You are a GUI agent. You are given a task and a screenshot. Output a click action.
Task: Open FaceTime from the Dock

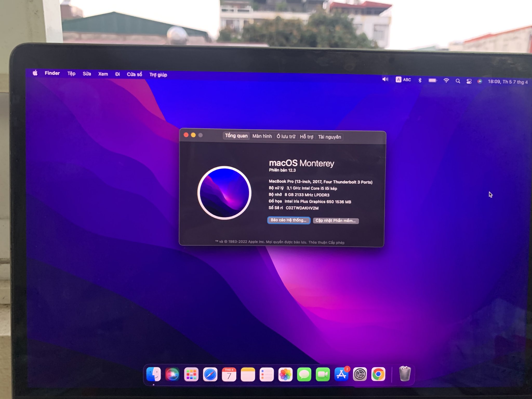[323, 374]
